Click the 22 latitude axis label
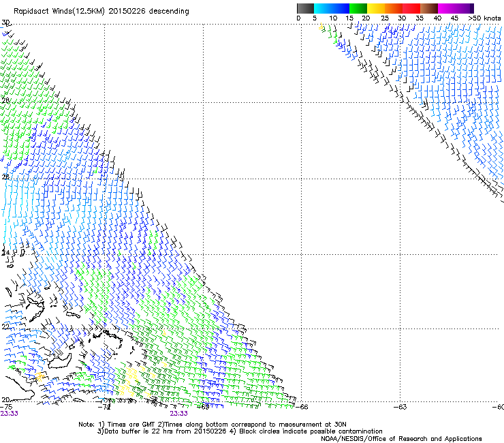This screenshot has width=504, height=443. click(5, 327)
